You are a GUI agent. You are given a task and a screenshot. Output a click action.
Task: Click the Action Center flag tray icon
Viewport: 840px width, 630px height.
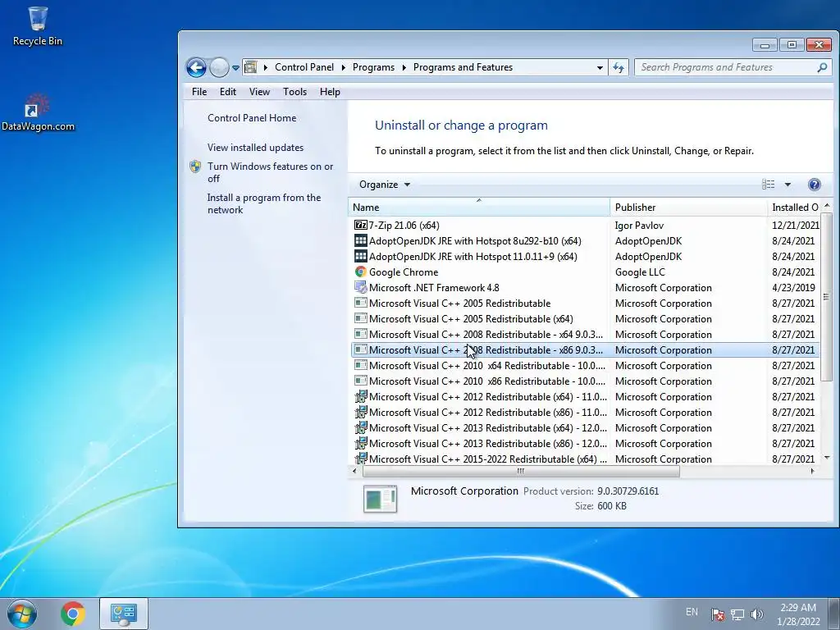point(717,614)
